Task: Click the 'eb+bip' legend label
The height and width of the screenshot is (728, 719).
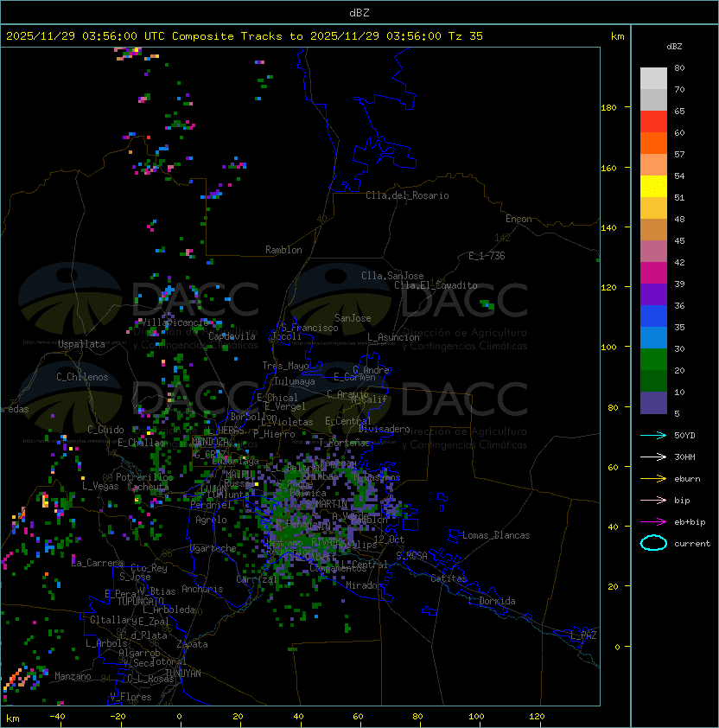Action: (690, 522)
